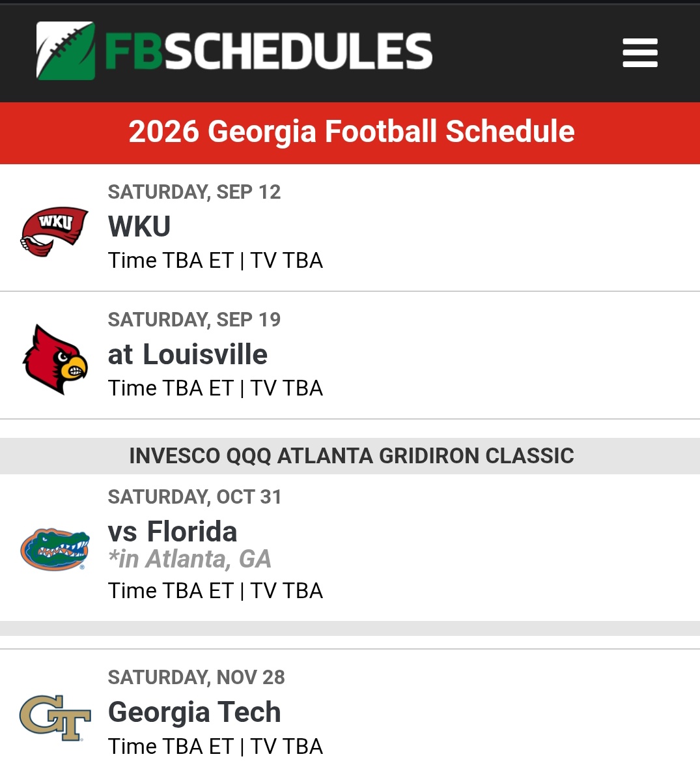Open the Georgia Tech team link
Screen dimensions: 700x776
tap(195, 711)
